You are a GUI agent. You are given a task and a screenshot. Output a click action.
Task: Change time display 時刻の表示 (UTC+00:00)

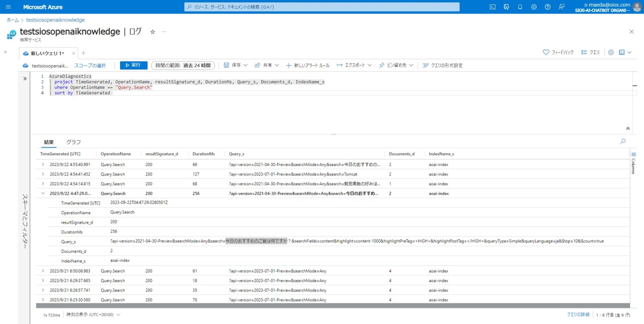coord(93,315)
